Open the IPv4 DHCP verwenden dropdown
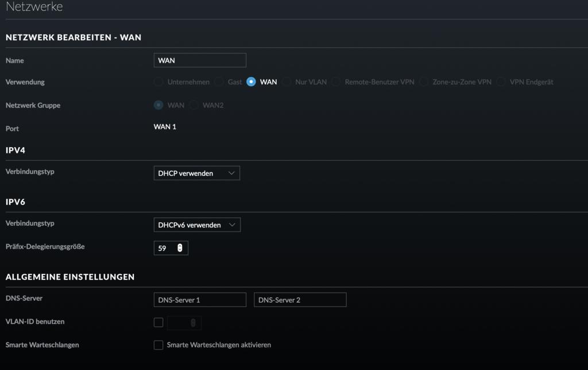Screen dimensions: 588x370 point(196,173)
